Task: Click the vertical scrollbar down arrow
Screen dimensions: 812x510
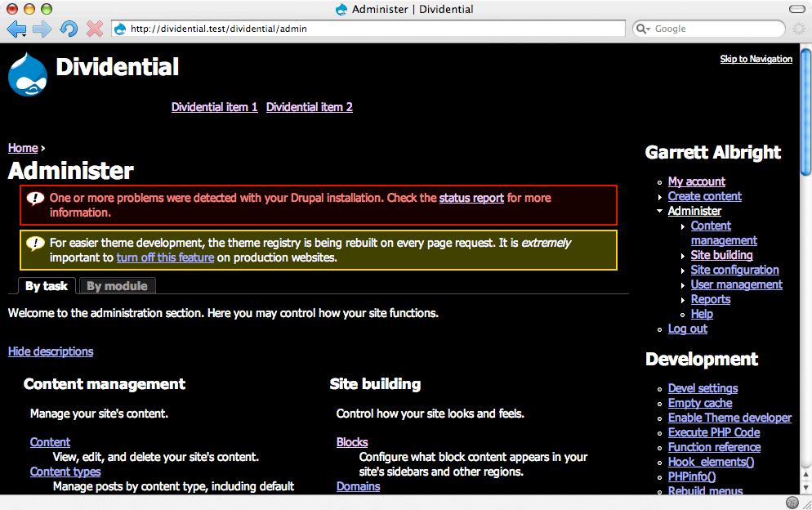Action: pyautogui.click(x=805, y=488)
